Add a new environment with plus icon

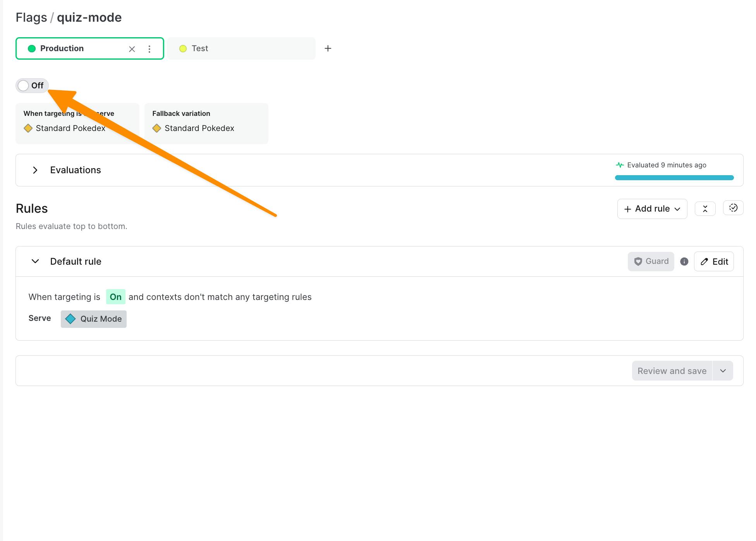(328, 48)
